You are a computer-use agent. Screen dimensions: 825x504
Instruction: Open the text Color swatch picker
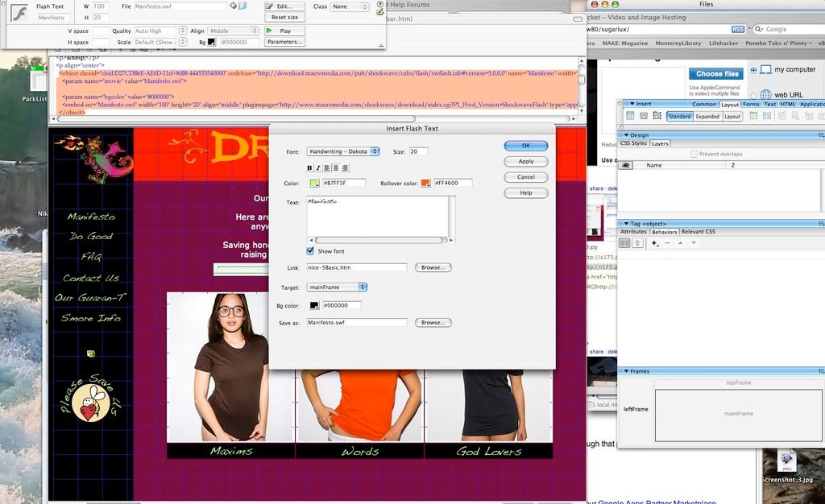coord(314,183)
